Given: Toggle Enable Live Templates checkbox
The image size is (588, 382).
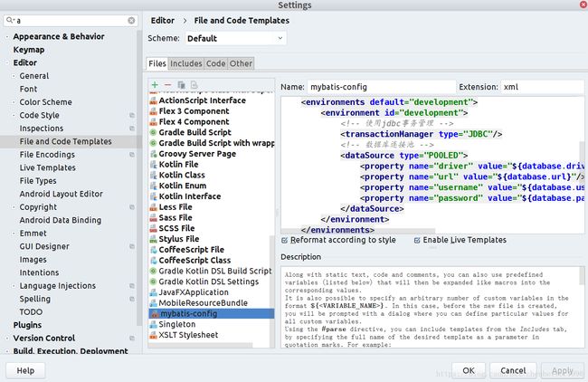Looking at the screenshot, I should (417, 240).
